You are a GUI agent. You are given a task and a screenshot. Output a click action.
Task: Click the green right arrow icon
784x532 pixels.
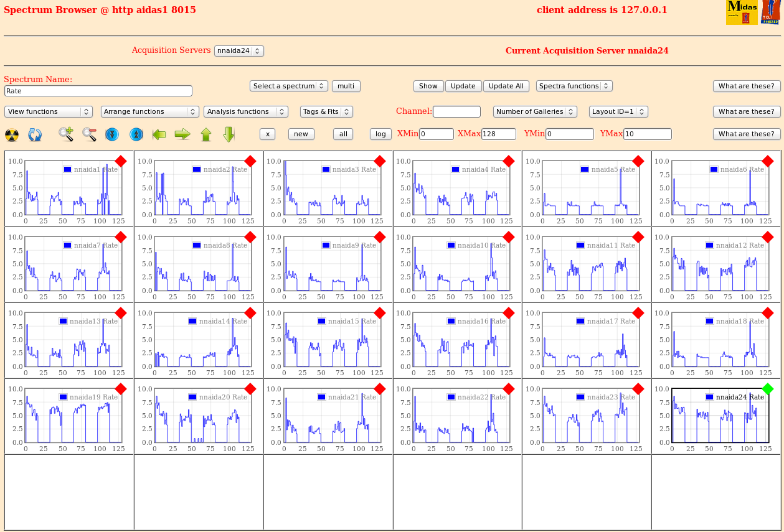[x=182, y=134]
